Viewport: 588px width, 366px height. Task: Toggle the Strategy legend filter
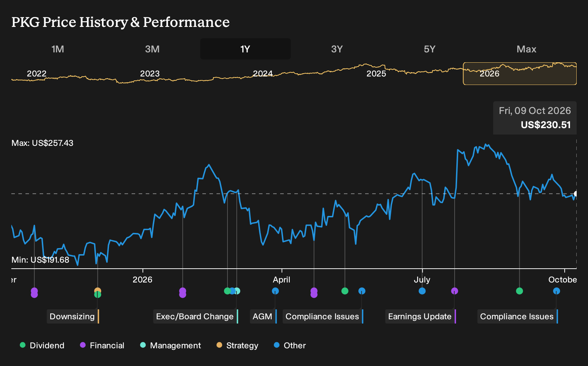click(237, 345)
